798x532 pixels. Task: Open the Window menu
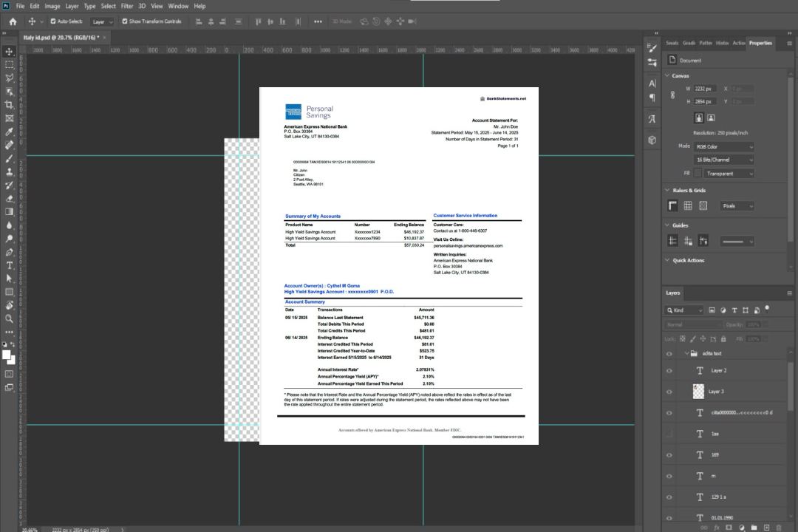click(x=178, y=6)
